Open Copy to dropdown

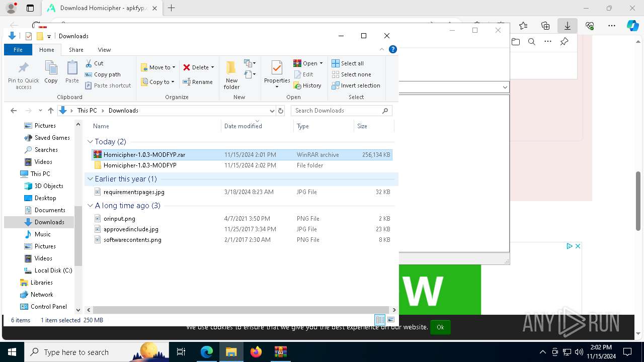click(x=157, y=82)
